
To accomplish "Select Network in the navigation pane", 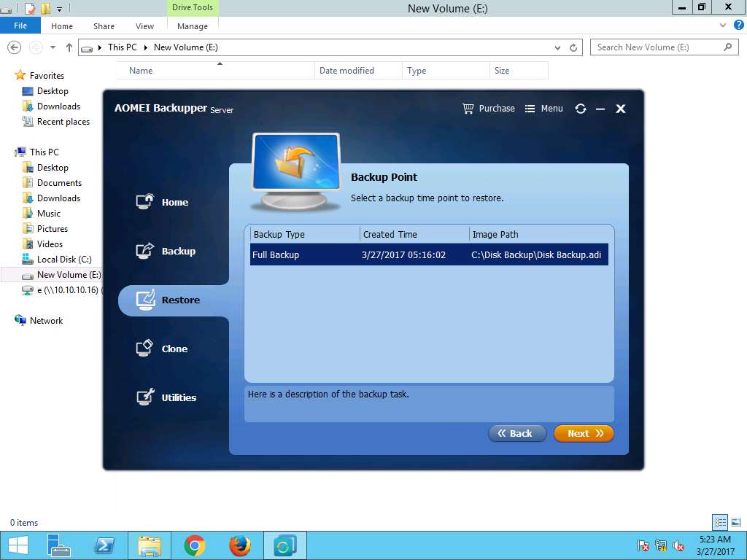I will click(39, 321).
